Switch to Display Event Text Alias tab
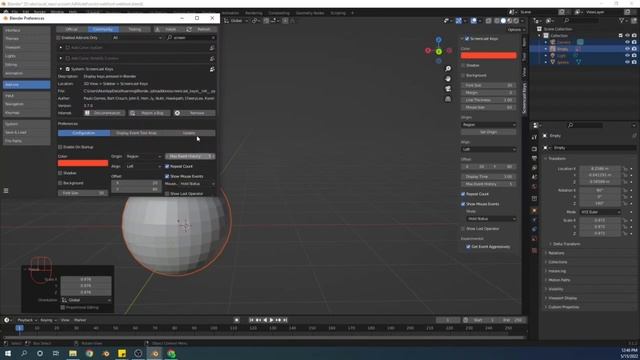The image size is (640, 360). [136, 133]
